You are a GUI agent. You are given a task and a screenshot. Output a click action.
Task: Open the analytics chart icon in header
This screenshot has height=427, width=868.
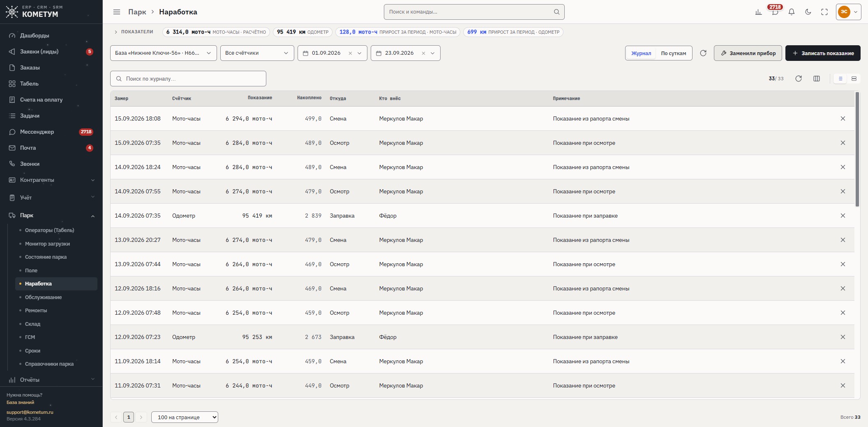pos(758,12)
